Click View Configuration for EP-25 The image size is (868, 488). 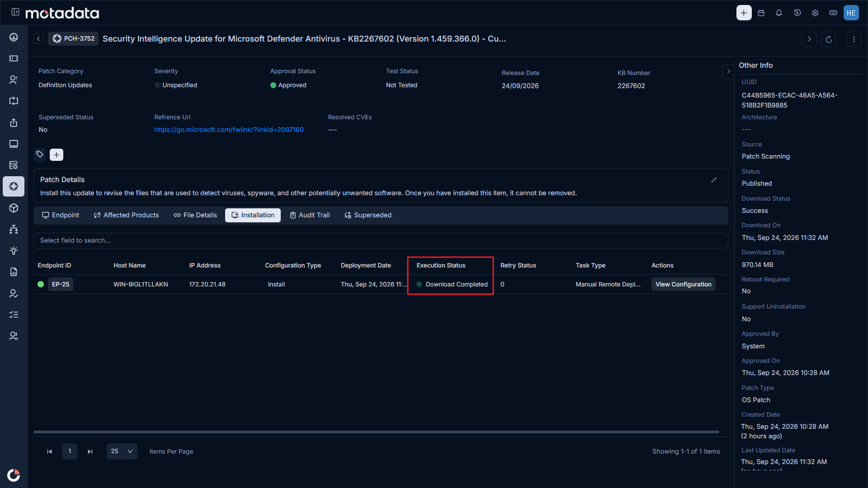point(683,284)
